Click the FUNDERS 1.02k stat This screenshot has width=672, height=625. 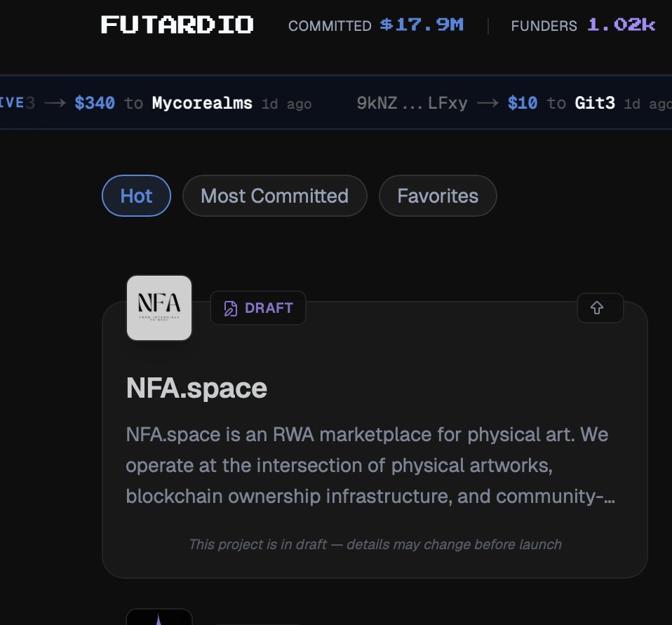[583, 25]
